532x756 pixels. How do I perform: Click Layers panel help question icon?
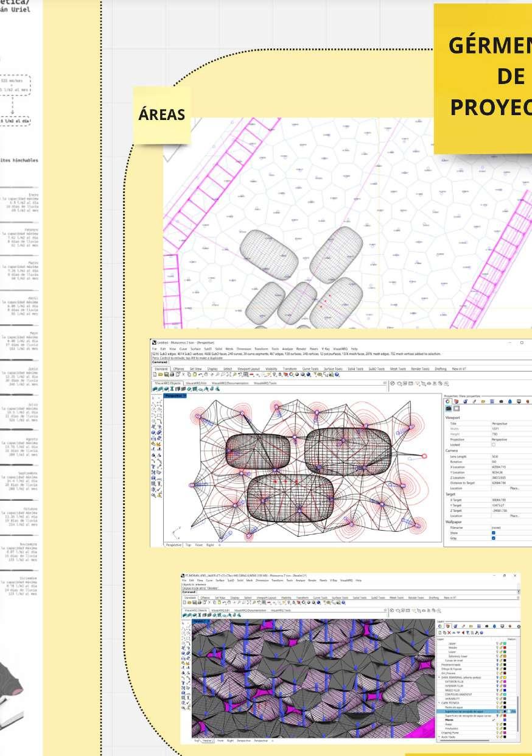(481, 632)
